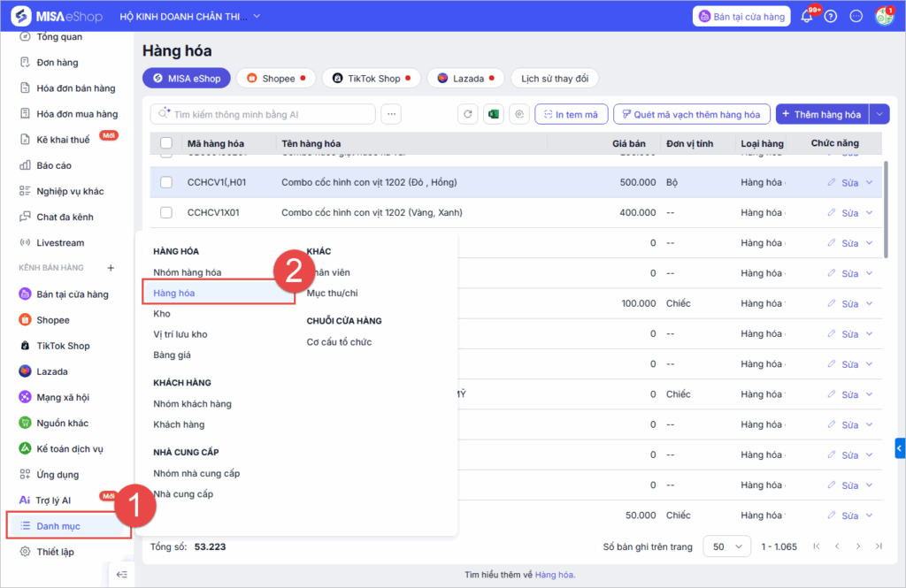This screenshot has height=588, width=906.
Task: Open the user avatar in the top bar
Action: click(883, 17)
